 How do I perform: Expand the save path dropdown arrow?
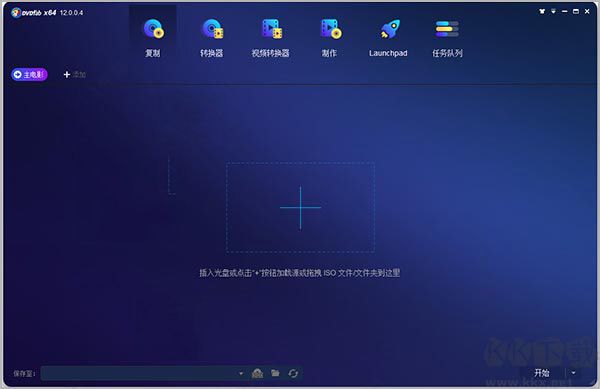click(241, 373)
